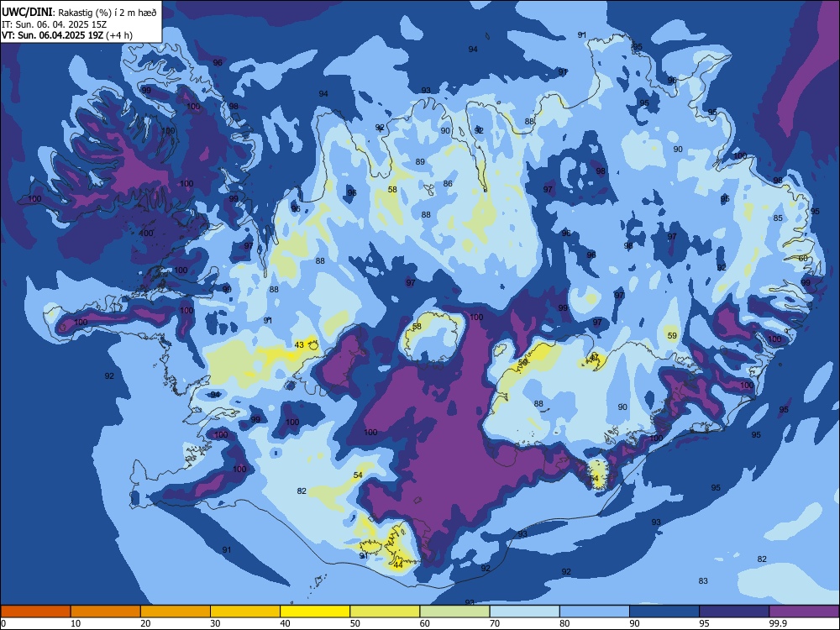Click the '44' humidity value near south coast
Screen dimensions: 840x630
coord(398,564)
